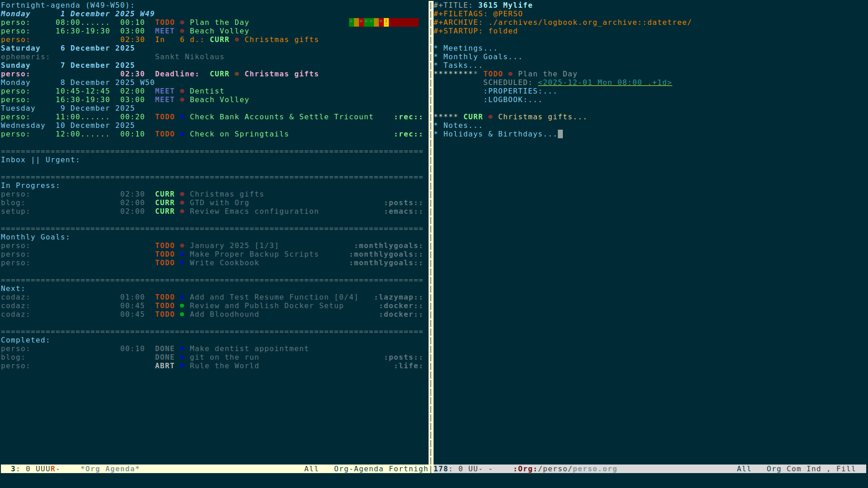The image size is (868, 488).
Task: Click the priority marker beside GTD with Org
Action: click(182, 203)
